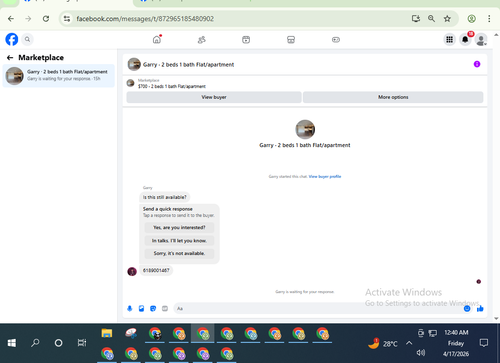Screen dimensions: 500x363
Task: Click View buyer button
Action: (x=214, y=97)
